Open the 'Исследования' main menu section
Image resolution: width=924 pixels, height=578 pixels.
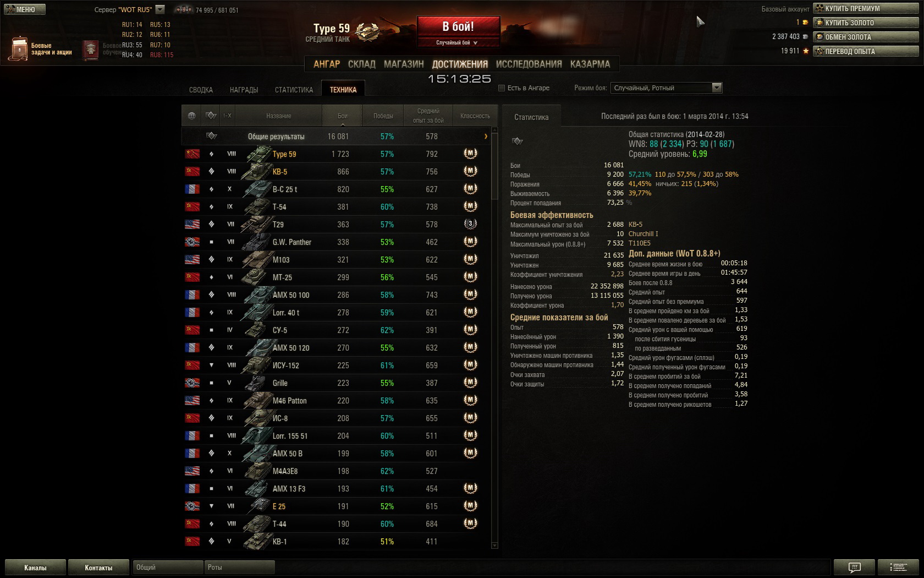click(x=529, y=64)
